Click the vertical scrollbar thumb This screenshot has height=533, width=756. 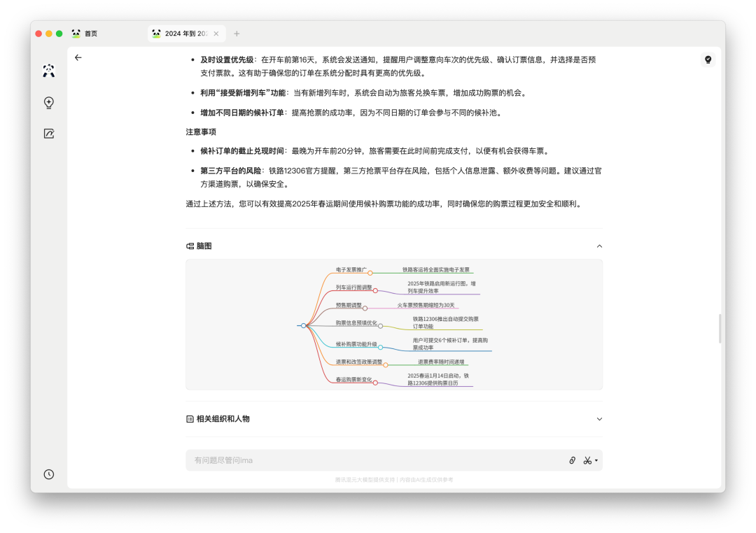[720, 329]
